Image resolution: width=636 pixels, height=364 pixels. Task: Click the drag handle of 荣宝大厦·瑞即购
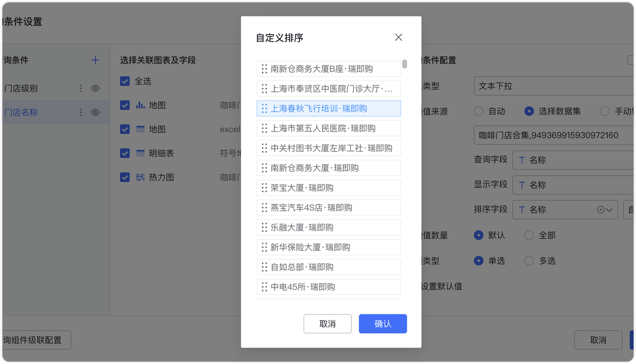(264, 187)
